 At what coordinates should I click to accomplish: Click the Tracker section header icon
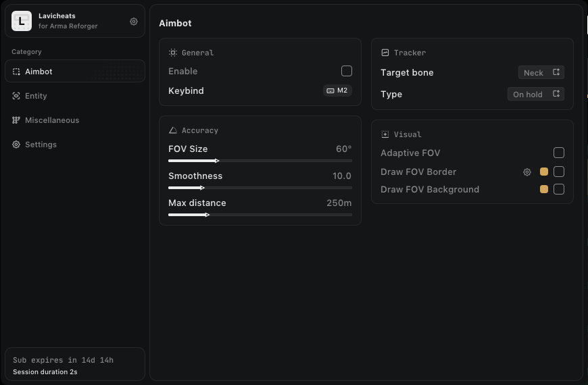pyautogui.click(x=385, y=53)
